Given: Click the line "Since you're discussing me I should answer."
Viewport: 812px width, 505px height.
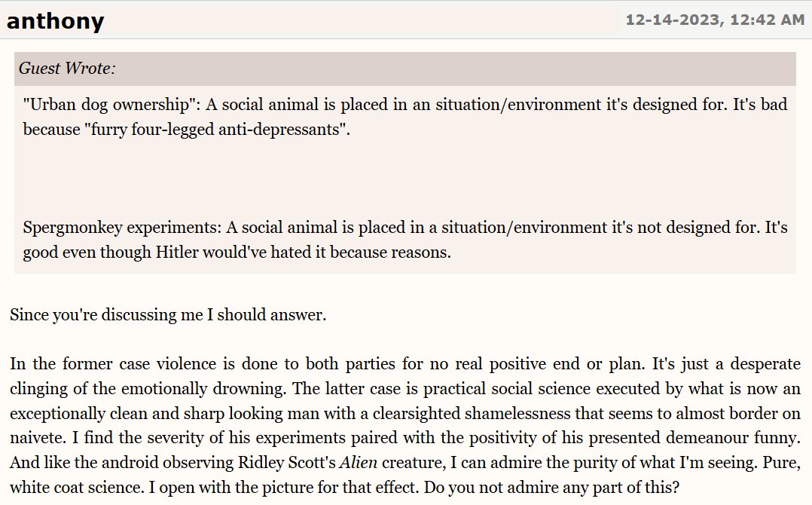Looking at the screenshot, I should click(x=168, y=315).
